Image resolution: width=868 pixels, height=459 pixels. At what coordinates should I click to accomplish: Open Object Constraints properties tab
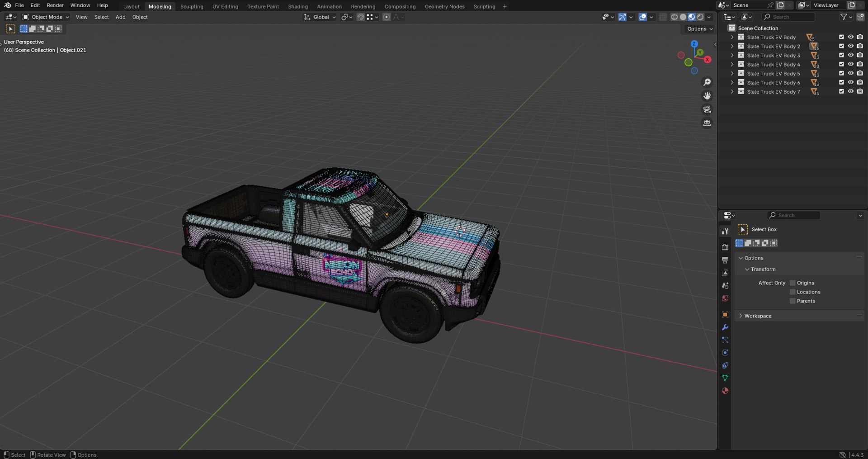click(x=725, y=365)
